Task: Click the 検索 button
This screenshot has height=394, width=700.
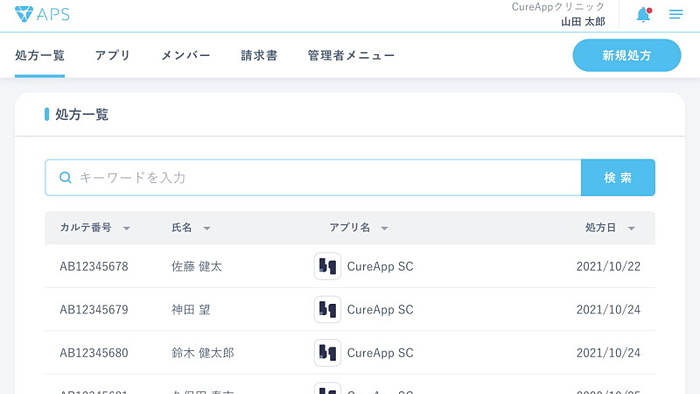Action: click(x=618, y=178)
